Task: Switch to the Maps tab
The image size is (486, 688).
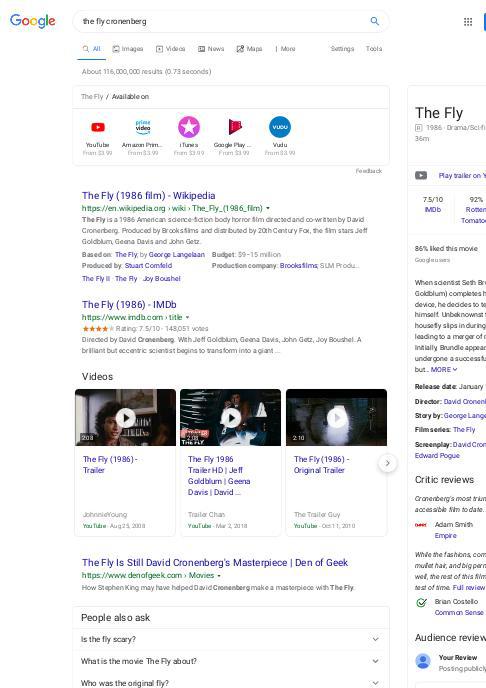Action: 249,49
